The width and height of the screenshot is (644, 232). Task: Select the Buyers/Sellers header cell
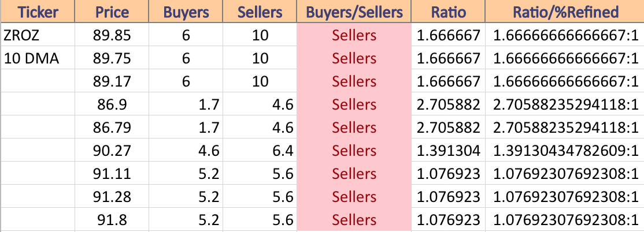tap(354, 12)
